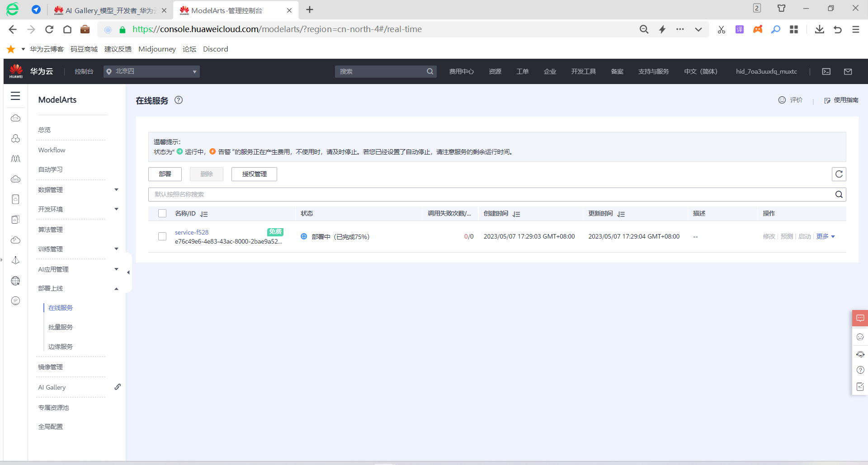Open the service-f528 link

coord(192,232)
